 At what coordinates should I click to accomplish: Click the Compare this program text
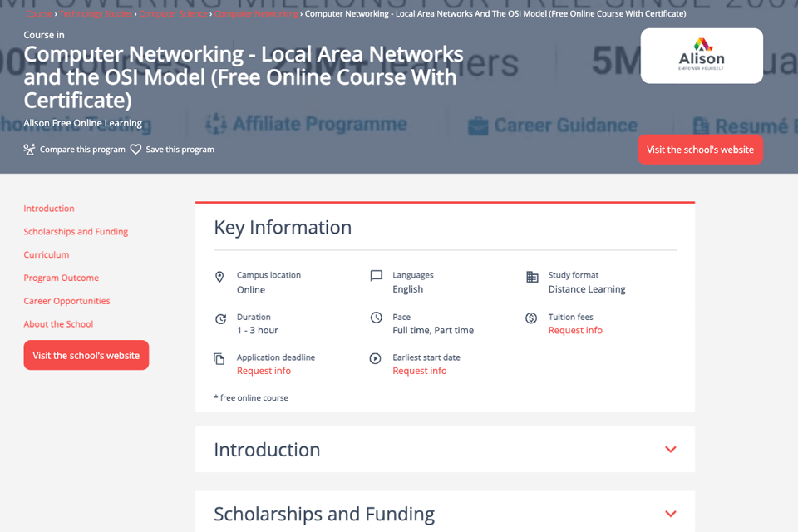82,150
